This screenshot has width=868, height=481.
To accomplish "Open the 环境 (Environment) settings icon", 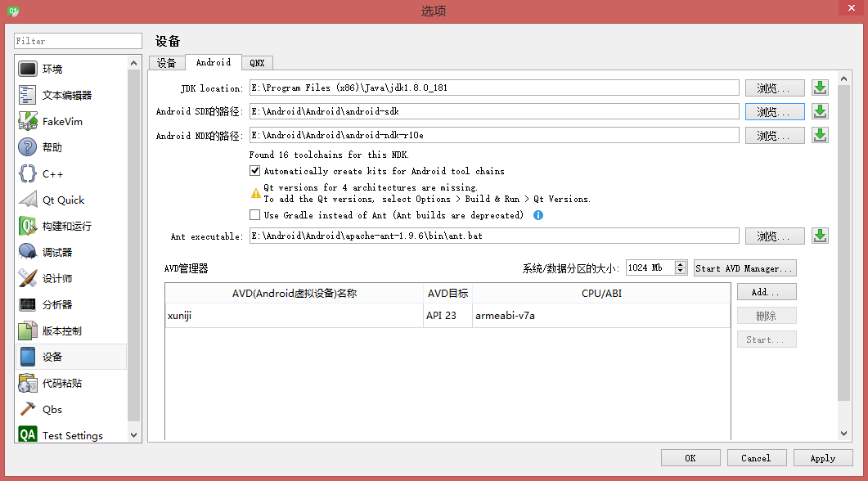I will click(28, 70).
